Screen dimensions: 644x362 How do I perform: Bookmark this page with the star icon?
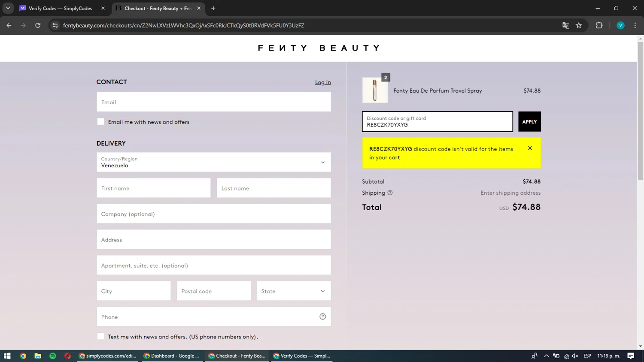tap(579, 25)
